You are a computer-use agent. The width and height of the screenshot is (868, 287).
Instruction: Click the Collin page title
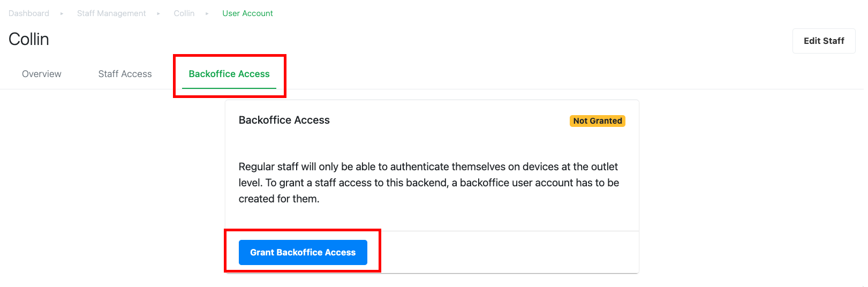pos(29,39)
